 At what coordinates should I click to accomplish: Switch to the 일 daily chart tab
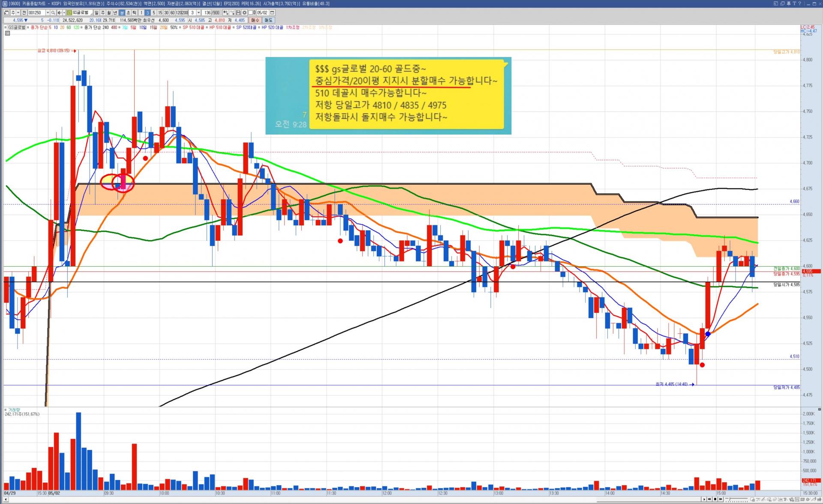click(96, 13)
